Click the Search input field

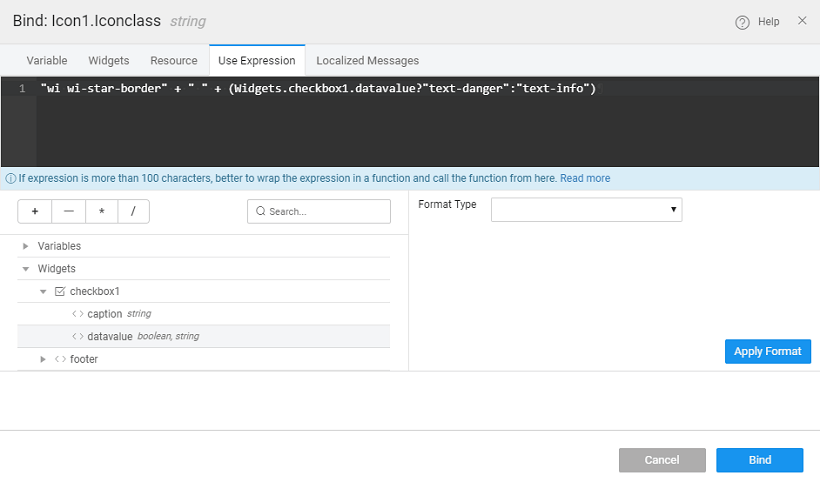point(319,212)
